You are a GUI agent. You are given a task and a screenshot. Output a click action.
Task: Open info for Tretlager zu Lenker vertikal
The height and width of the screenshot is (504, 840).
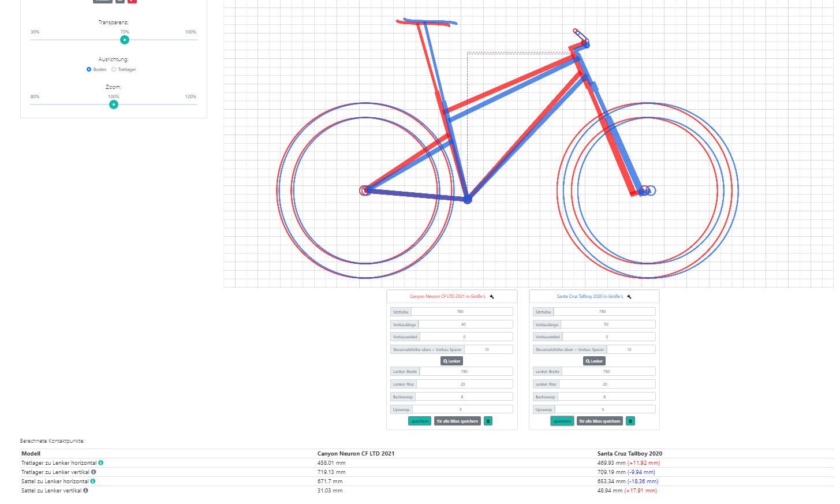tap(94, 472)
